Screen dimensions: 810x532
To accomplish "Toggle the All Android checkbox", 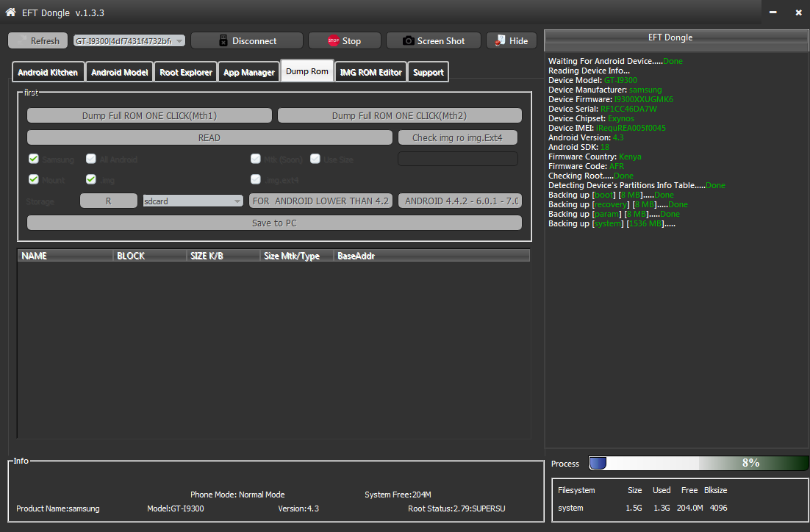I will pos(91,159).
